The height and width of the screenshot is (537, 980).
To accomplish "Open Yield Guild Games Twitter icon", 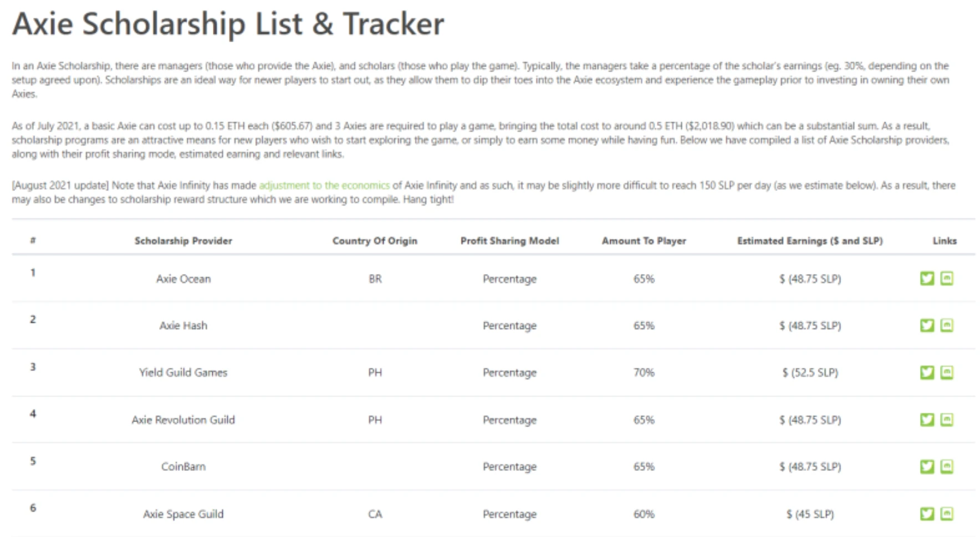I will tap(927, 372).
